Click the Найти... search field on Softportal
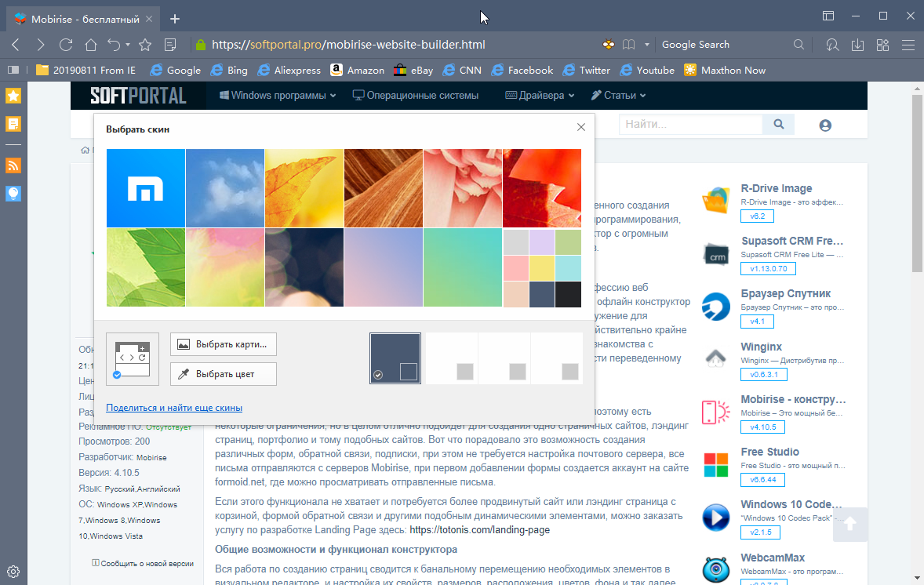This screenshot has width=924, height=585. tap(690, 125)
